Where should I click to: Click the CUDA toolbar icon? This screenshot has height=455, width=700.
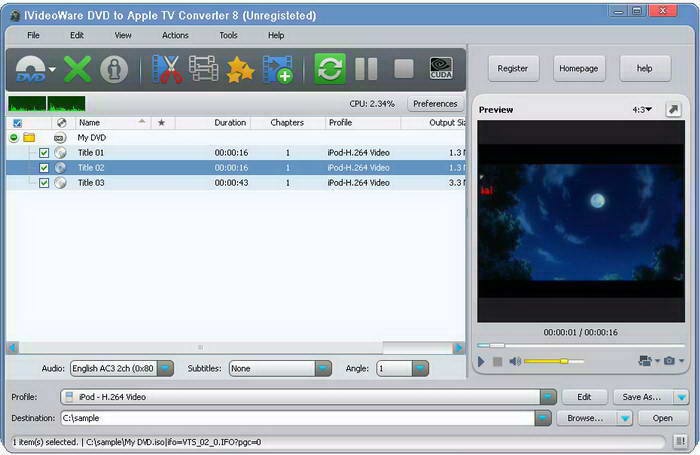[x=440, y=69]
